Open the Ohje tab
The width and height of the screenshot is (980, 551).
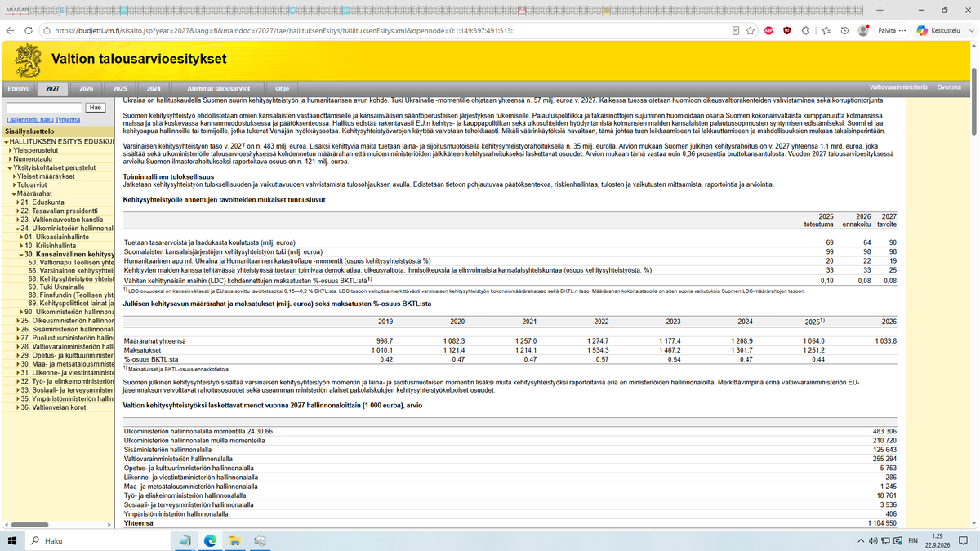(282, 88)
